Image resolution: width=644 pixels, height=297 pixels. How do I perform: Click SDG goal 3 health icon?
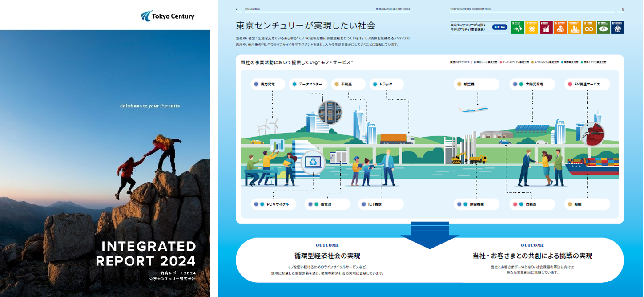(518, 27)
